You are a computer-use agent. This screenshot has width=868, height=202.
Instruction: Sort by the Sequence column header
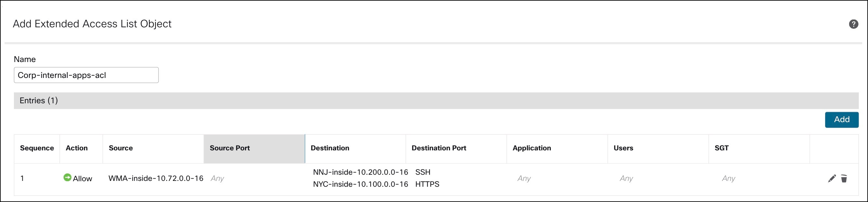tap(37, 148)
